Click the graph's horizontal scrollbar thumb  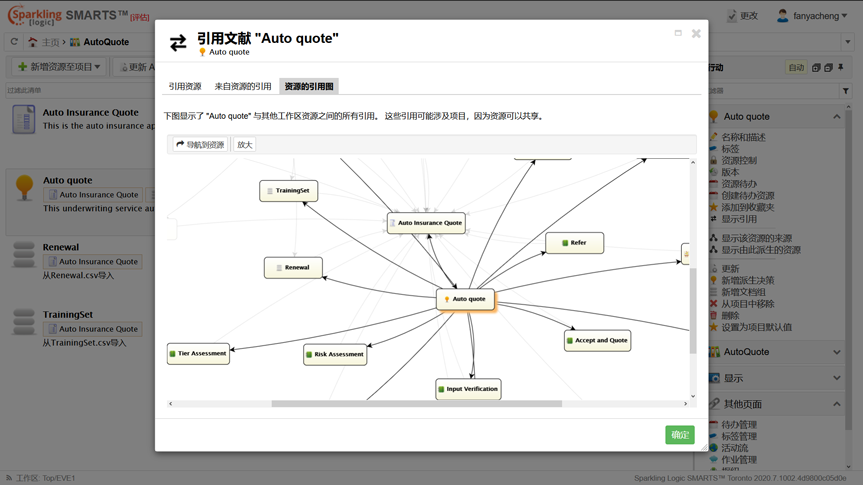pyautogui.click(x=416, y=404)
